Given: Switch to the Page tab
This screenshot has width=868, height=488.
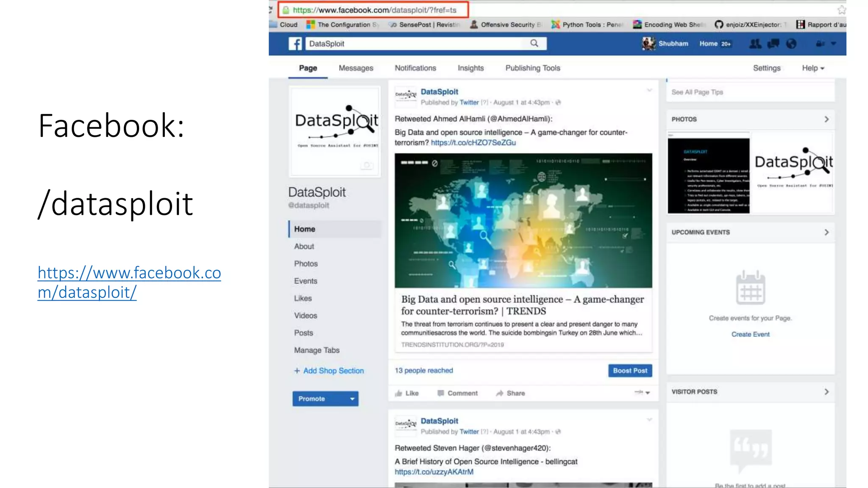Looking at the screenshot, I should tap(308, 68).
